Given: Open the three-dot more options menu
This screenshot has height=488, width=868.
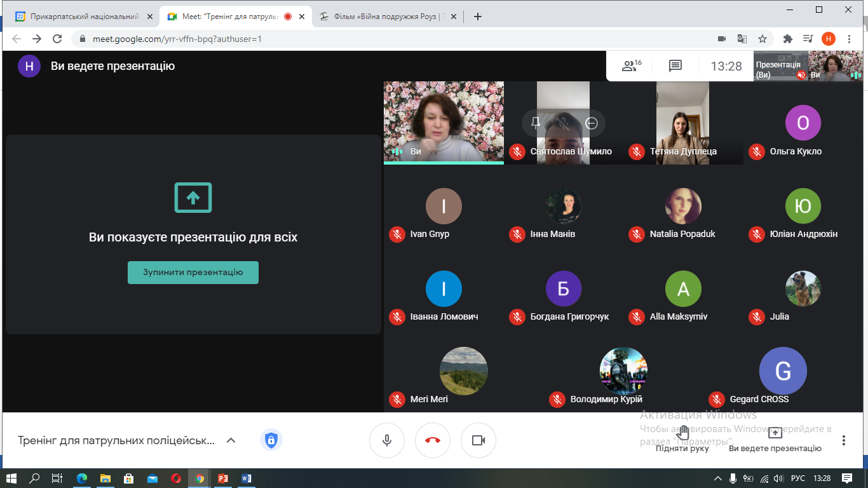Looking at the screenshot, I should pos(844,440).
